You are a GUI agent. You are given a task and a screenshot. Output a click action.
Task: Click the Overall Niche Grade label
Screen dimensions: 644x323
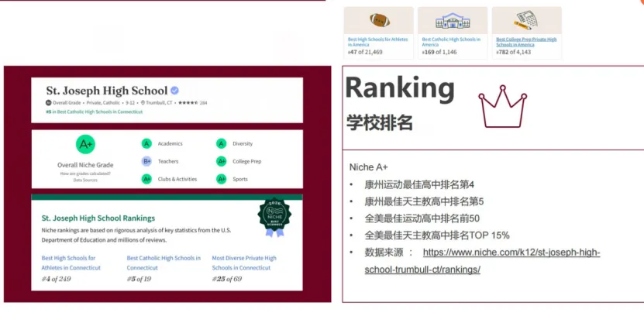85,165
